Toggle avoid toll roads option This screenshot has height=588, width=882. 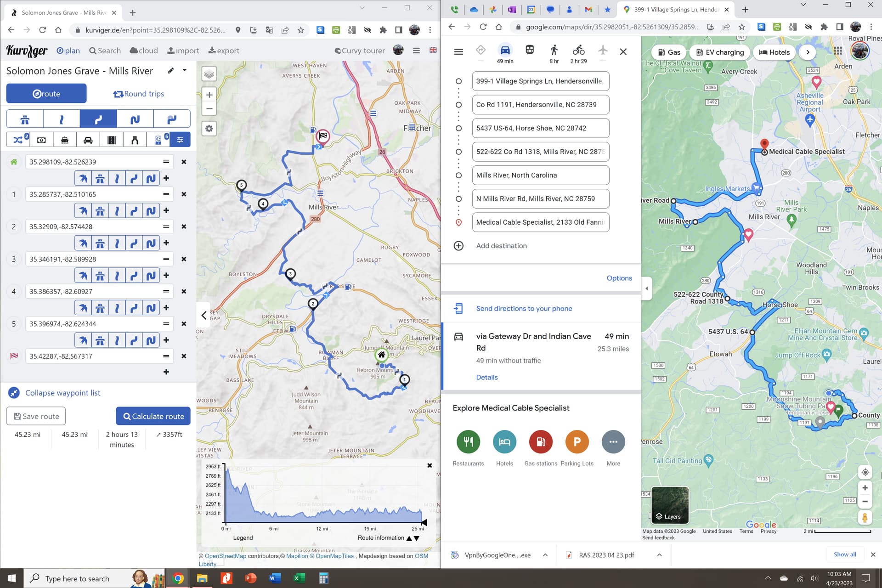click(41, 140)
